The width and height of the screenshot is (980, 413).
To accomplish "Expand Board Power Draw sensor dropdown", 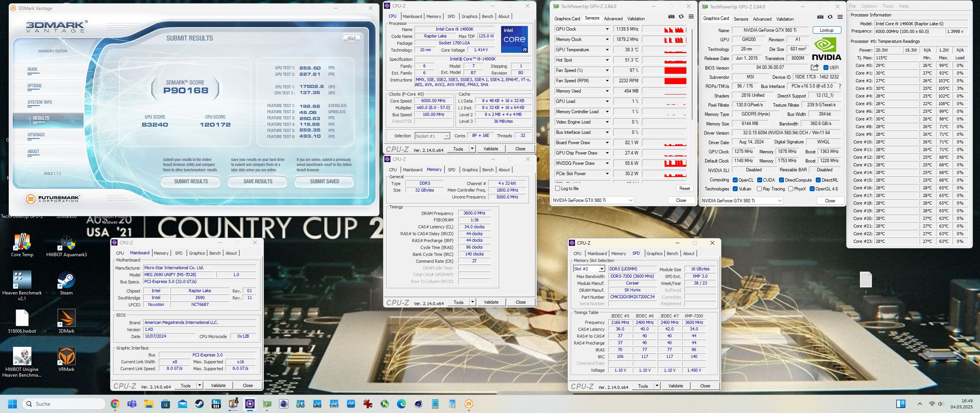I will 607,143.
